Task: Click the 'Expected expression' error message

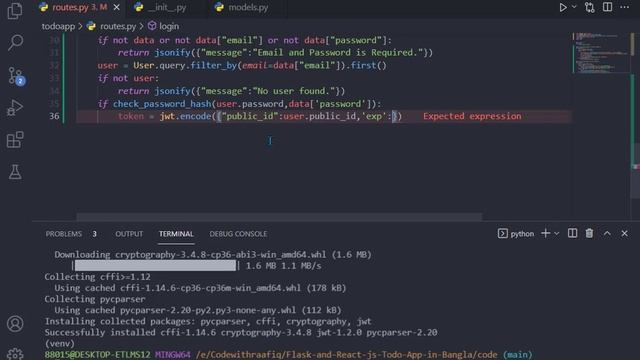Action: point(472,116)
